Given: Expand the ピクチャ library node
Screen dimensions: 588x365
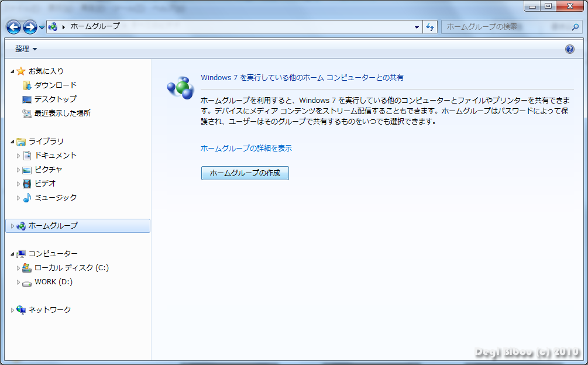Looking at the screenshot, I should pos(18,170).
